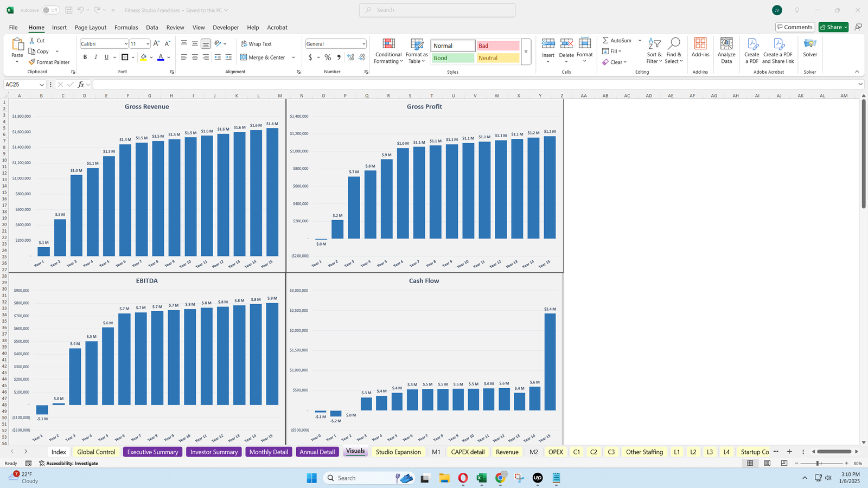Screen dimensions: 868x488
Task: Click the Format Painter brush icon
Action: [33, 62]
